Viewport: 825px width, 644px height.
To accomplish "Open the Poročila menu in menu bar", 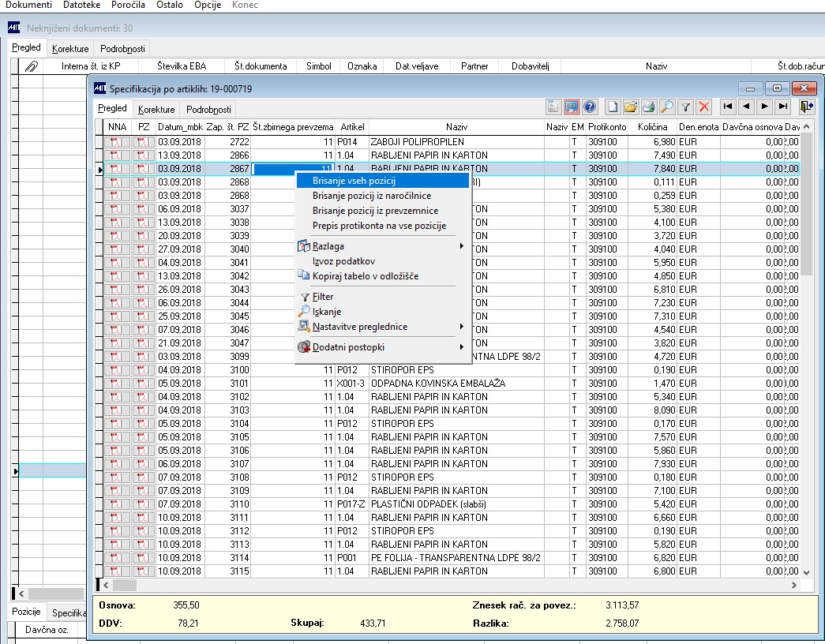I will click(x=128, y=5).
